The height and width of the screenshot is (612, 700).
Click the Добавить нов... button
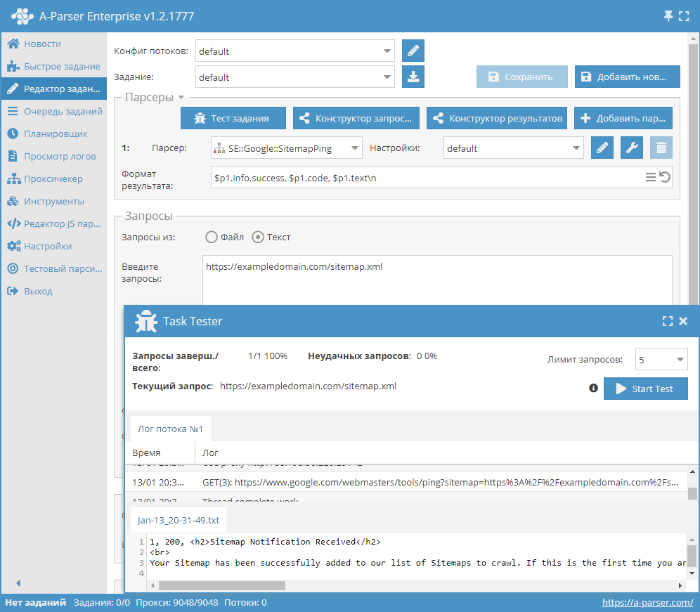pyautogui.click(x=627, y=77)
